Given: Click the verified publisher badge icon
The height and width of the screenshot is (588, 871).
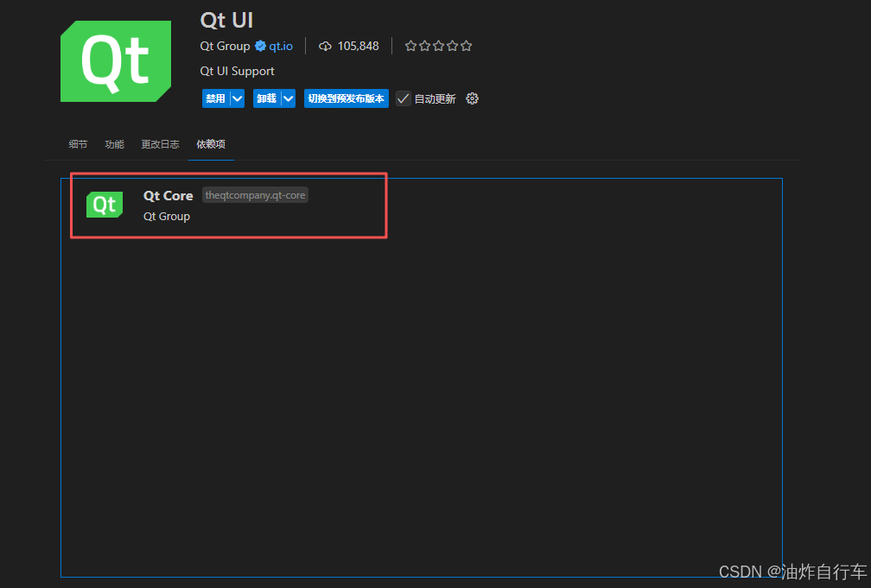Looking at the screenshot, I should [x=260, y=46].
